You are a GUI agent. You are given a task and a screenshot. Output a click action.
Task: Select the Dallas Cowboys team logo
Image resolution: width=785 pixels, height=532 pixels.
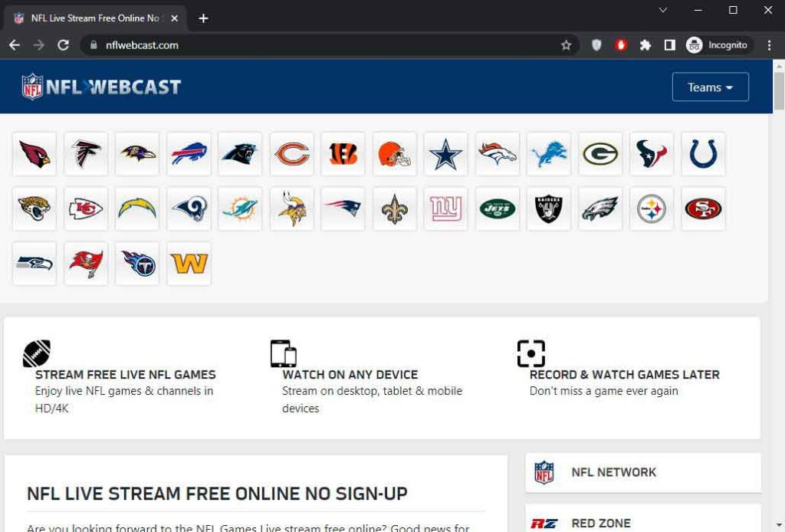(445, 153)
